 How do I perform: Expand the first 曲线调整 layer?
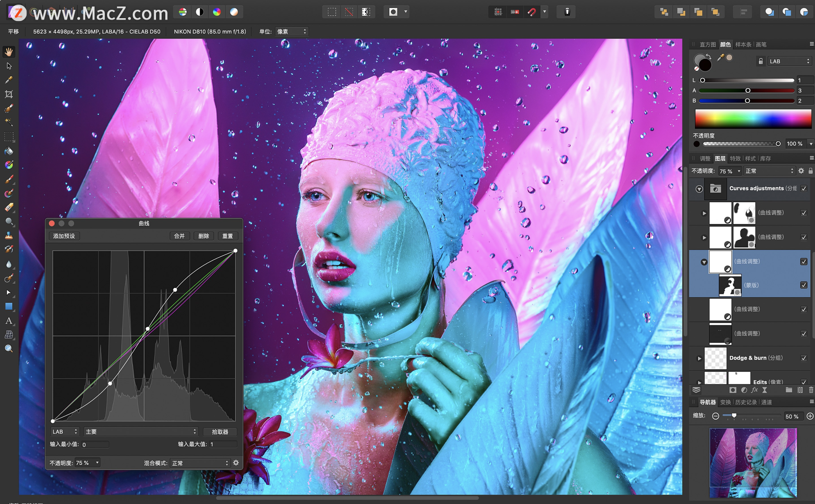click(x=704, y=213)
